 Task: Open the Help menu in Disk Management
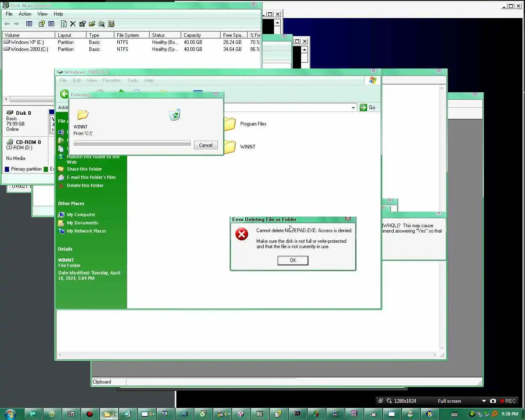pyautogui.click(x=58, y=14)
